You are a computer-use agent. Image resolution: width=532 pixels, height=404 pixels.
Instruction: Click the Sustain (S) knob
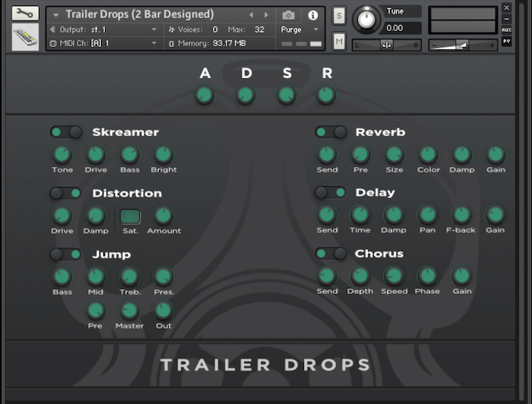click(287, 95)
